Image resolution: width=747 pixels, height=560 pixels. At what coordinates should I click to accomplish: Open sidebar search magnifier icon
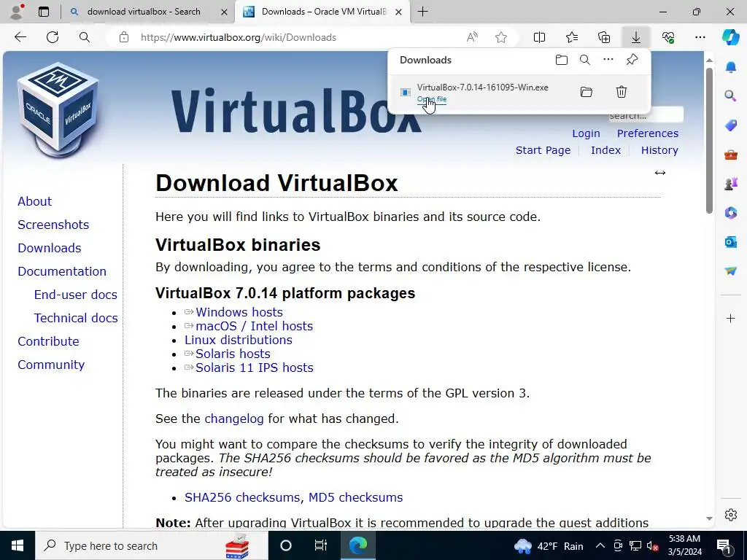coord(730,96)
